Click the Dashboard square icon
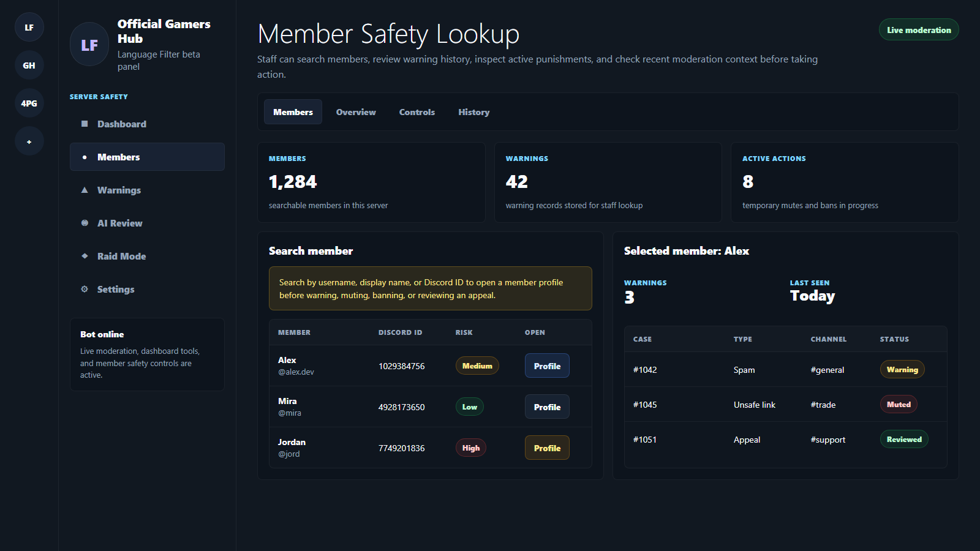Image resolution: width=980 pixels, height=551 pixels. [85, 124]
